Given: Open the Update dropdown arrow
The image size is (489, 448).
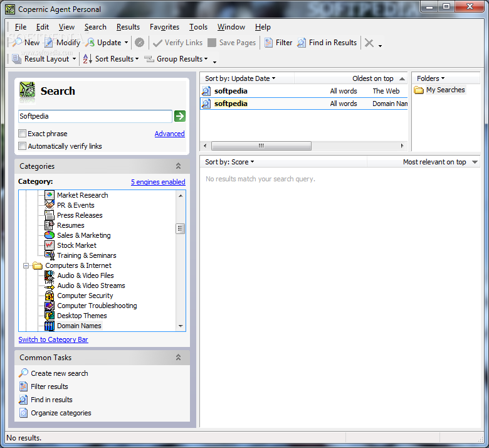Looking at the screenshot, I should coord(126,43).
